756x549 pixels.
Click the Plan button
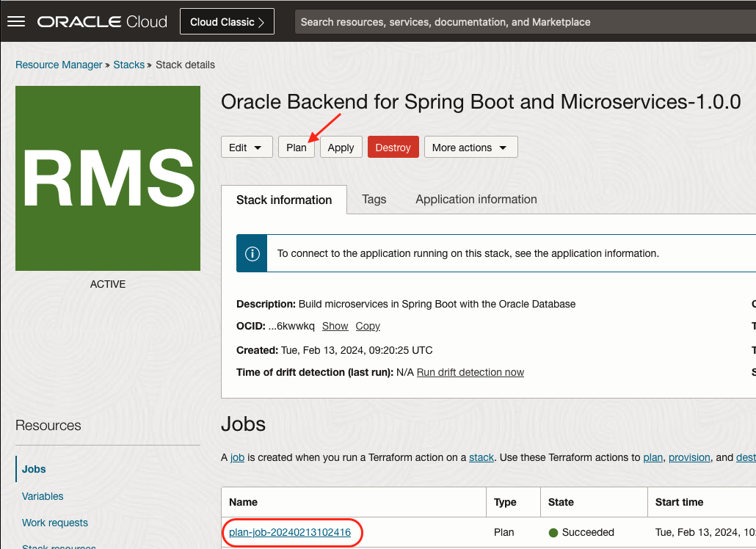tap(297, 147)
